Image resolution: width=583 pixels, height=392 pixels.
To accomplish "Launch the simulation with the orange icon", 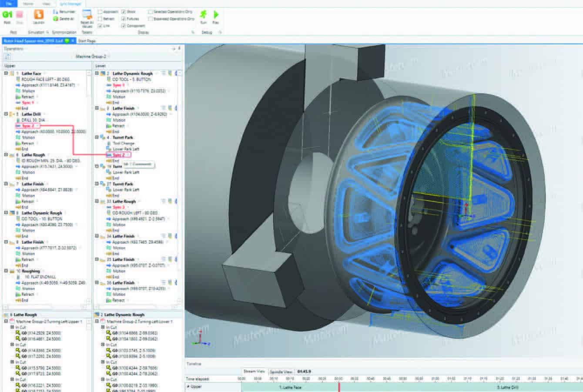I will pyautogui.click(x=39, y=15).
